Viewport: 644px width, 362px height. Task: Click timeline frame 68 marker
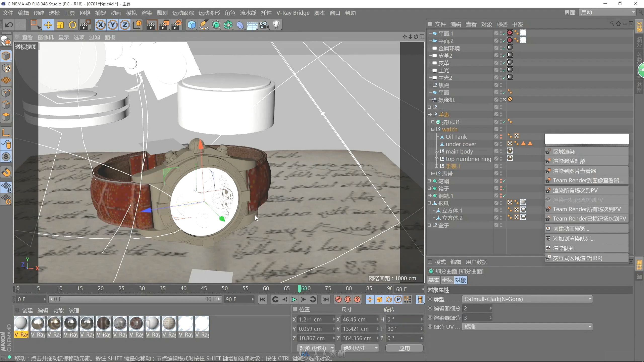point(299,288)
